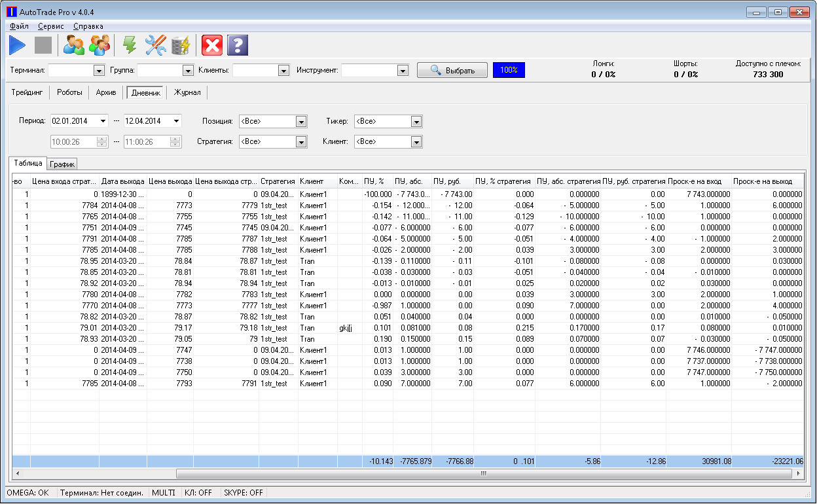Image resolution: width=817 pixels, height=504 pixels.
Task: Sort by the Дата выхода column header
Action: coord(123,181)
